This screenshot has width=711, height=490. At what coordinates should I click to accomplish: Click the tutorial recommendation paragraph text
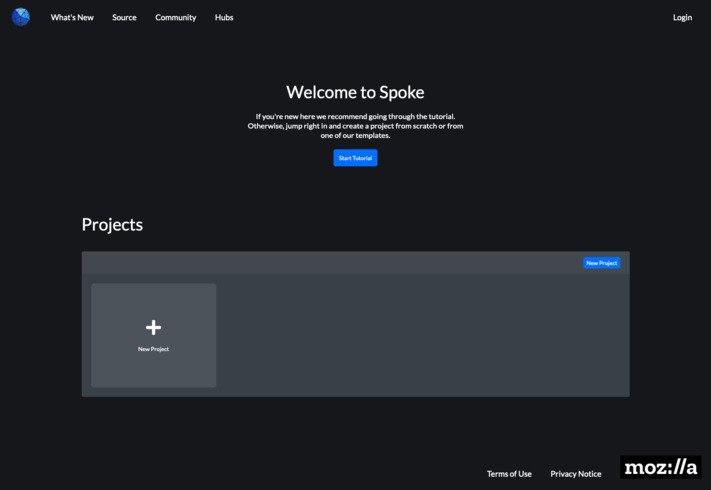pyautogui.click(x=356, y=126)
